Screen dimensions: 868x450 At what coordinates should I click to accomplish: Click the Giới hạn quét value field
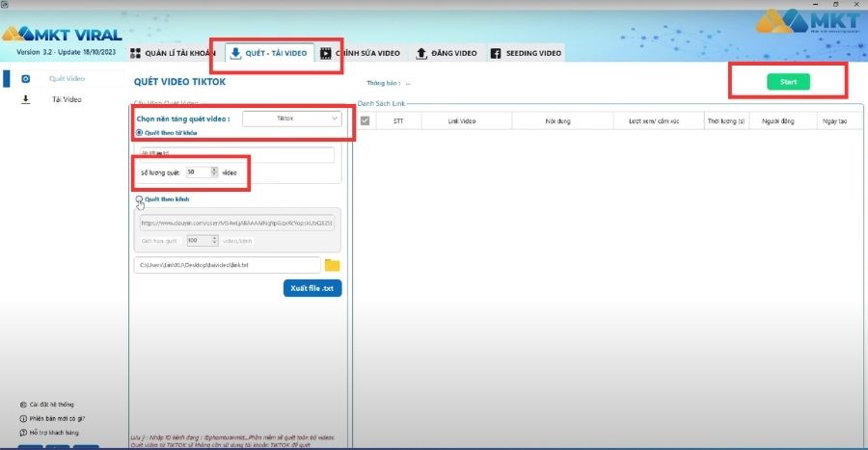point(198,241)
